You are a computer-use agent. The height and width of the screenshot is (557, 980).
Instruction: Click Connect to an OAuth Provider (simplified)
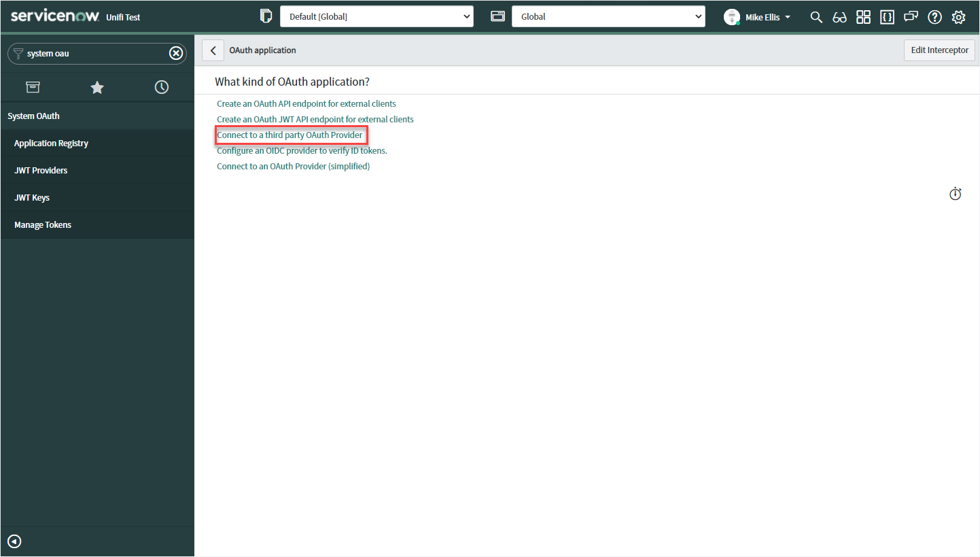[x=294, y=166]
